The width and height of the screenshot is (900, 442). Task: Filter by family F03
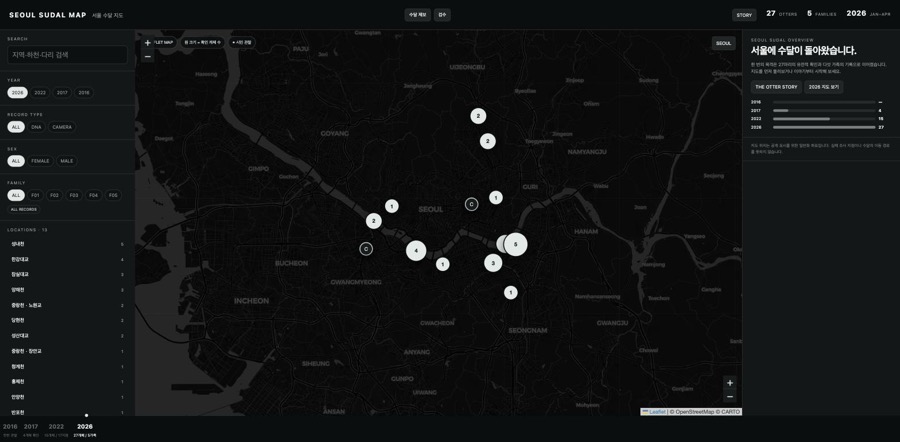(x=74, y=195)
